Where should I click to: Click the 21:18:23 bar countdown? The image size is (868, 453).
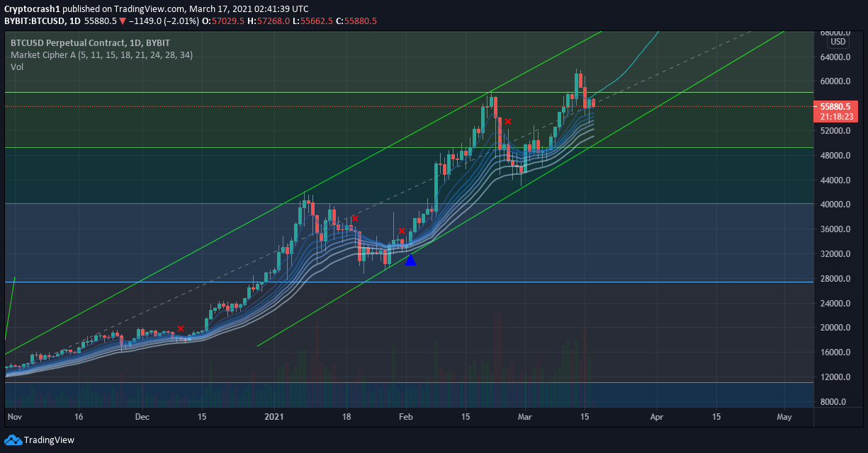pyautogui.click(x=836, y=116)
